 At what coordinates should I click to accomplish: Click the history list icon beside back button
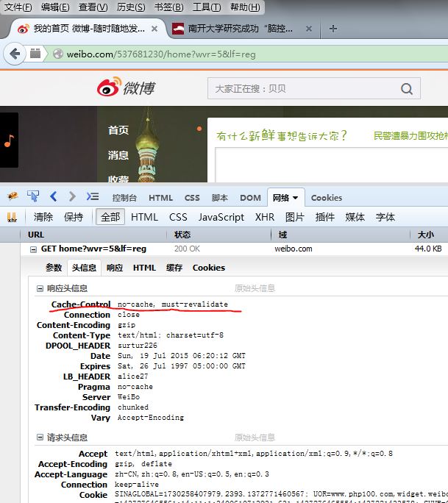pyautogui.click(x=35, y=54)
